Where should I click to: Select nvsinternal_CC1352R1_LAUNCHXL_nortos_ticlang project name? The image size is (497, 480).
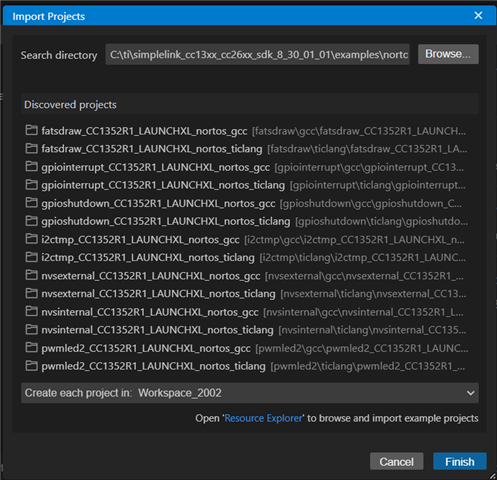[157, 330]
